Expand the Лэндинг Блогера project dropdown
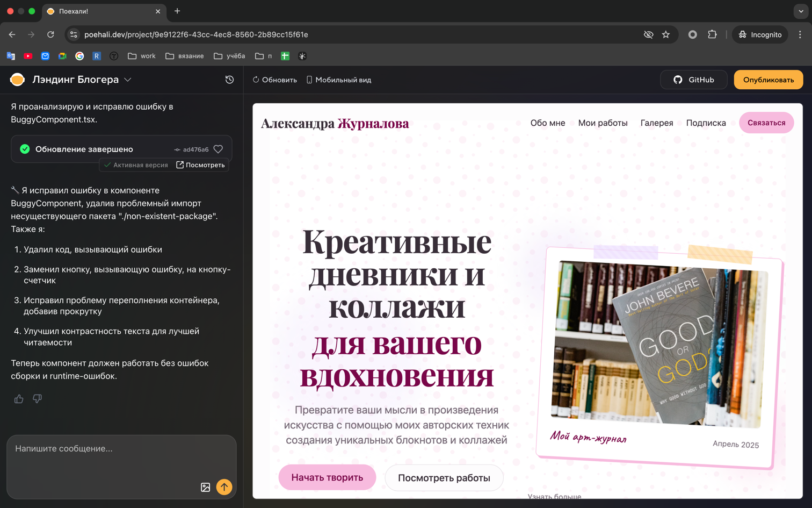 (128, 79)
